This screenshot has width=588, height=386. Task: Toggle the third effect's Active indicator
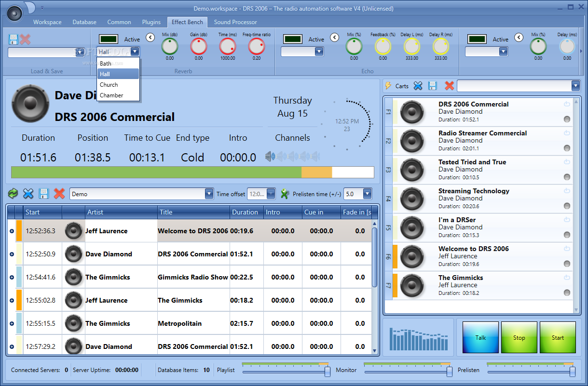pyautogui.click(x=477, y=39)
